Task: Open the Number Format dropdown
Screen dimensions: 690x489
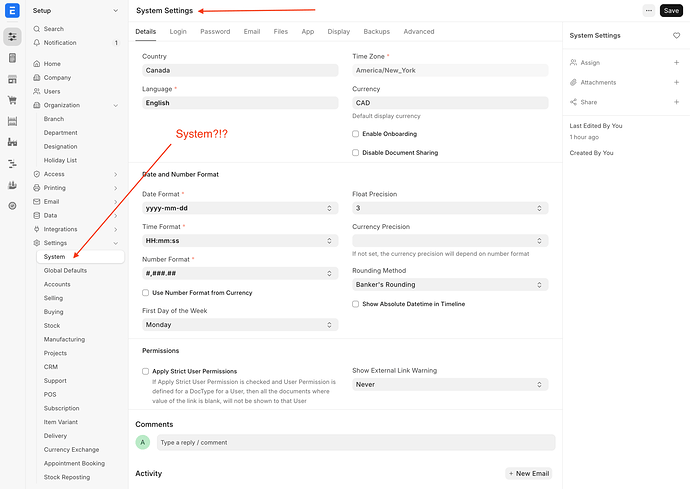Action: point(240,273)
